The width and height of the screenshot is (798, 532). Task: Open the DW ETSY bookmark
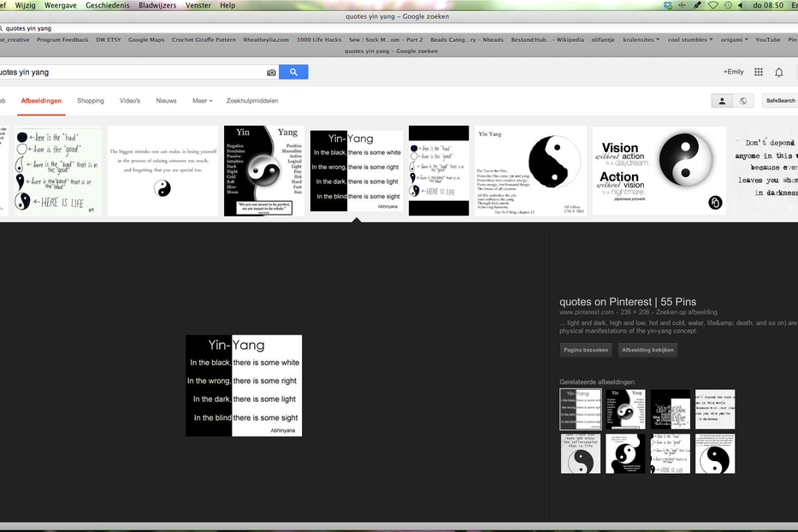pos(109,39)
